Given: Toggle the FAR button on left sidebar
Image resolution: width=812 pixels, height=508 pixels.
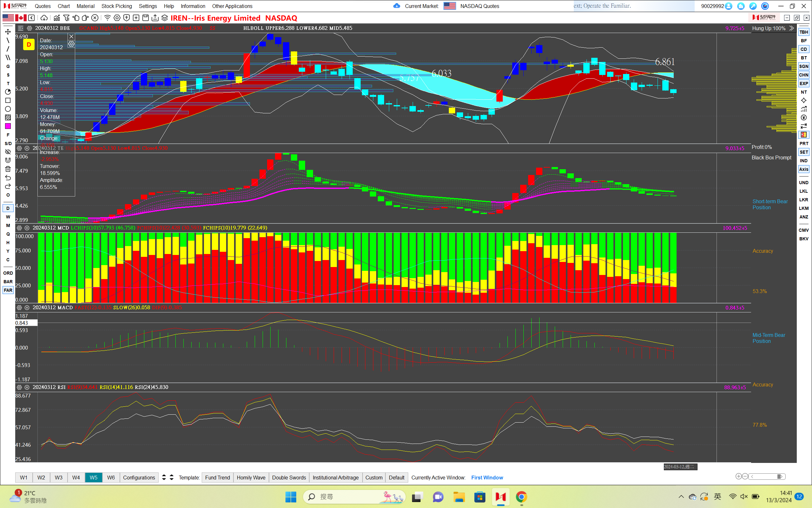Looking at the screenshot, I should coord(8,290).
